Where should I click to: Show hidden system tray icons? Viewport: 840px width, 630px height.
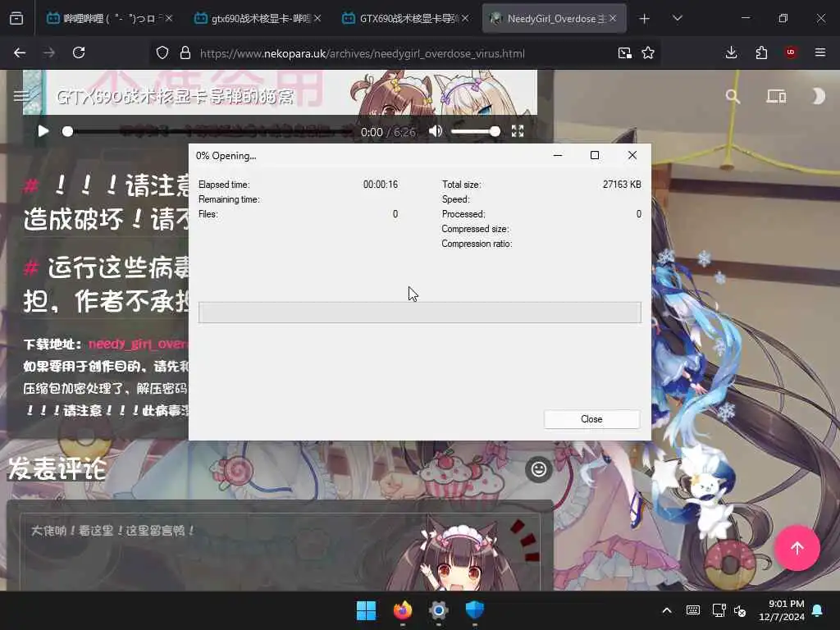[667, 610]
